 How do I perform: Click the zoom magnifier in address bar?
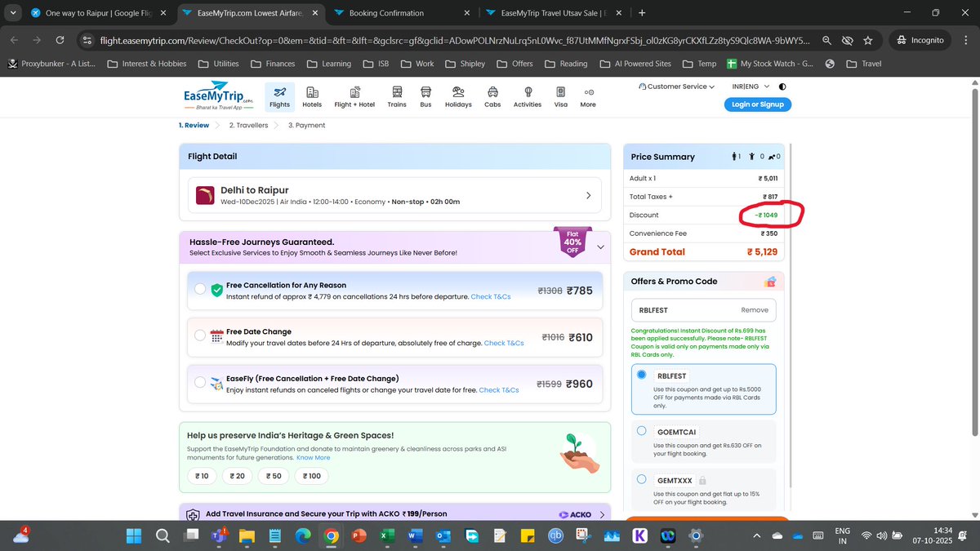826,39
